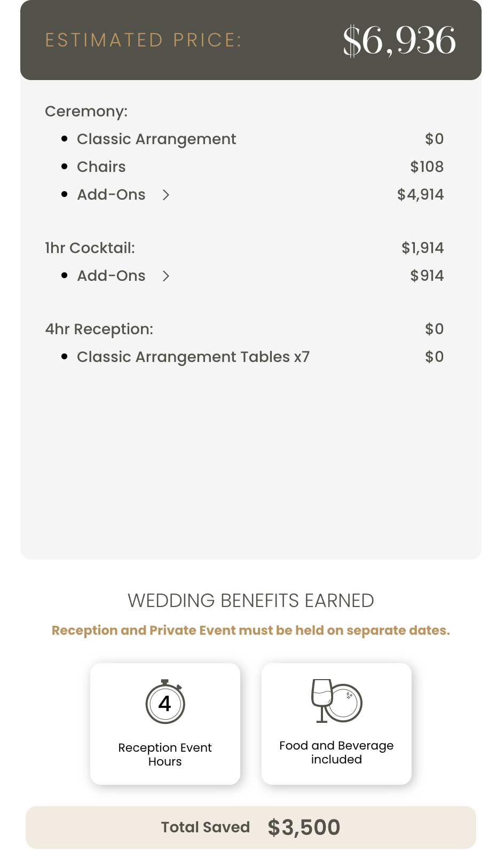Click the Classic Arrangement ceremony item
This screenshot has width=504, height=851.
pos(156,139)
